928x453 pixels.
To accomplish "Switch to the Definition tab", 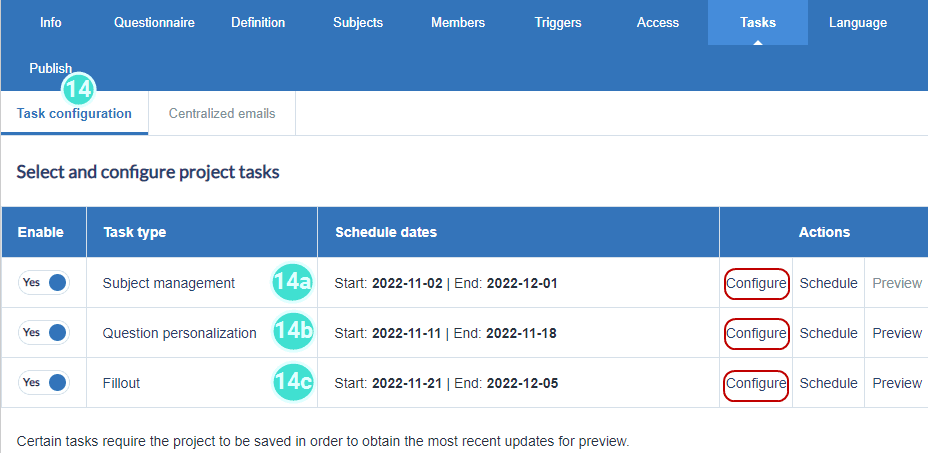I will (258, 23).
